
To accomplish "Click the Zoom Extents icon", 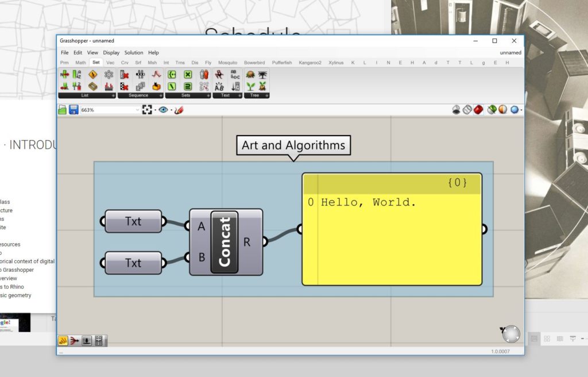I will click(147, 110).
